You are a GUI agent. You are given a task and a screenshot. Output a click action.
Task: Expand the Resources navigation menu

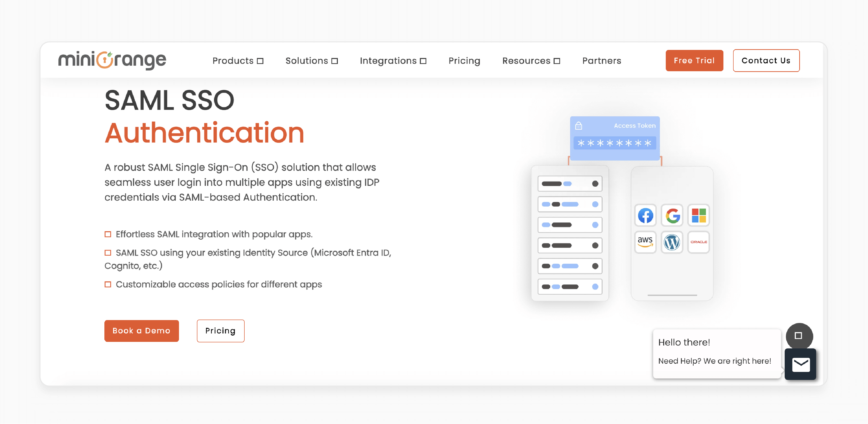click(x=531, y=60)
